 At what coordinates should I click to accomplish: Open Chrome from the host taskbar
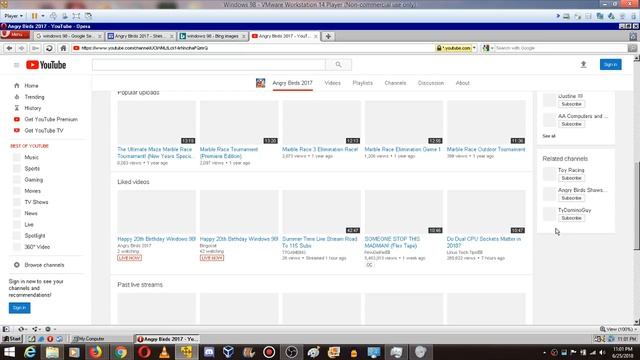(120, 352)
